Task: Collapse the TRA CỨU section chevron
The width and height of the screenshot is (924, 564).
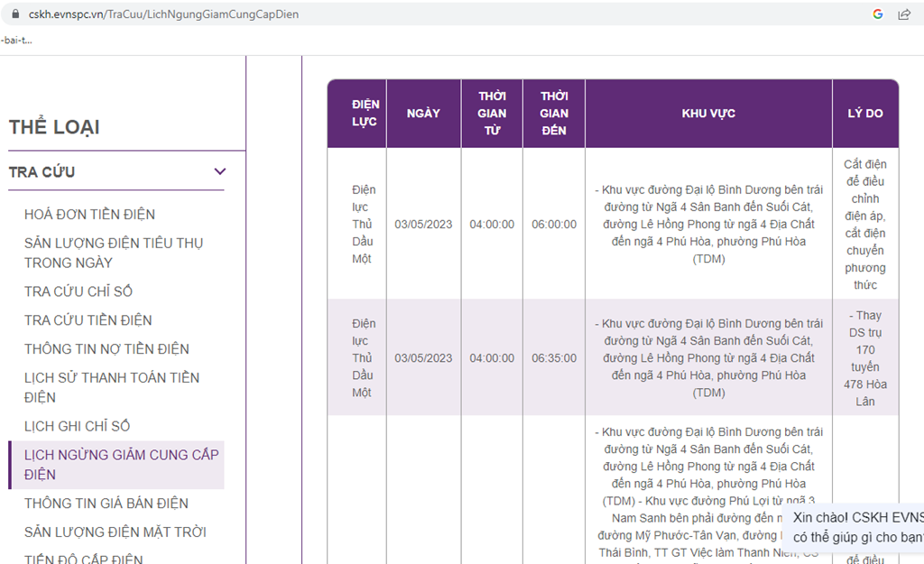Action: point(220,171)
